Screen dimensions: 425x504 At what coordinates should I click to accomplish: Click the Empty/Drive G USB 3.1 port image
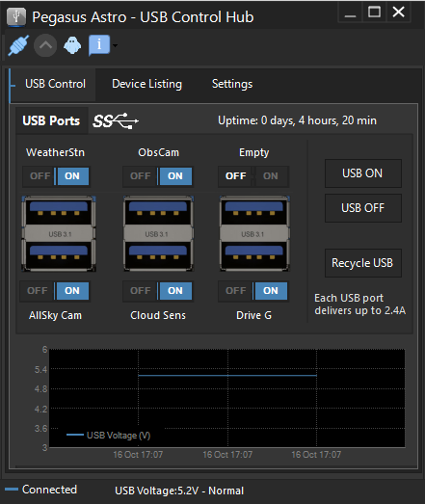coord(254,234)
